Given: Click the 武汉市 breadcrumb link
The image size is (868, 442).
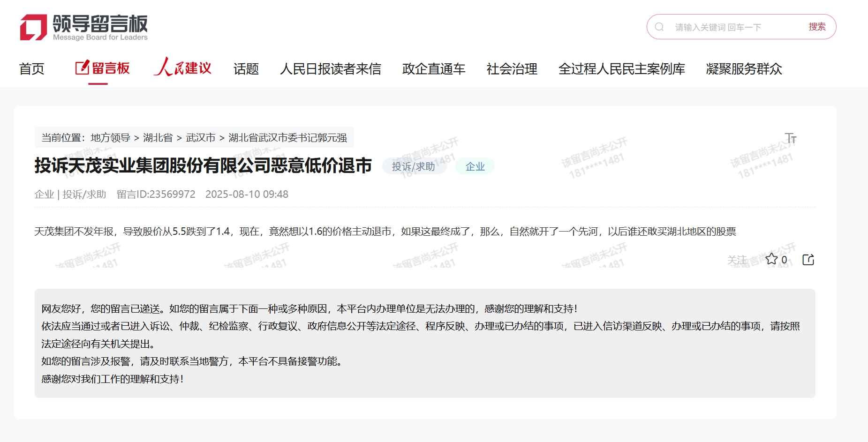Looking at the screenshot, I should coord(201,138).
